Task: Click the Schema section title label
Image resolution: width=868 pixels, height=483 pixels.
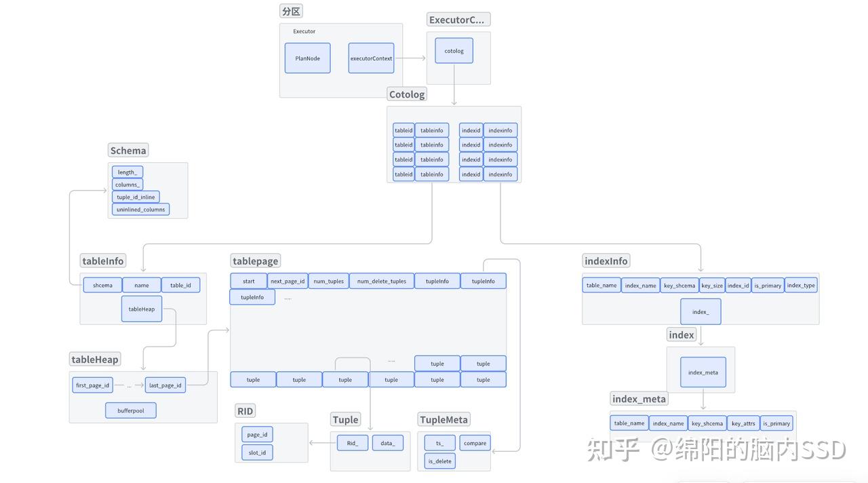Action: pos(127,150)
